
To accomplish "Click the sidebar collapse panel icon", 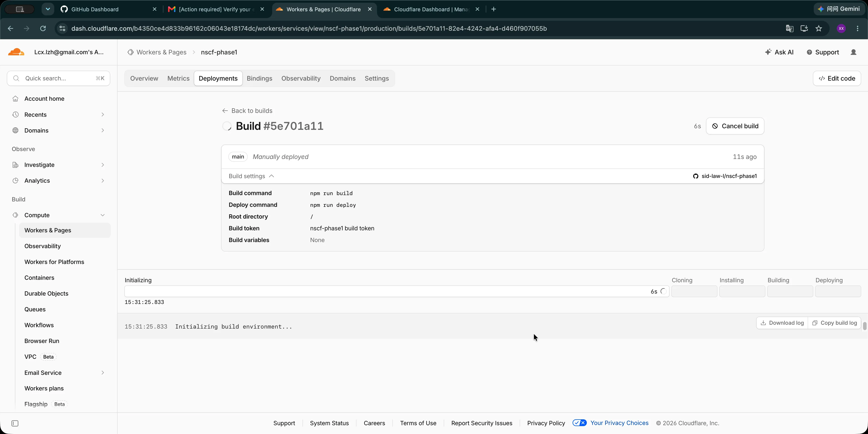I will (x=15, y=423).
